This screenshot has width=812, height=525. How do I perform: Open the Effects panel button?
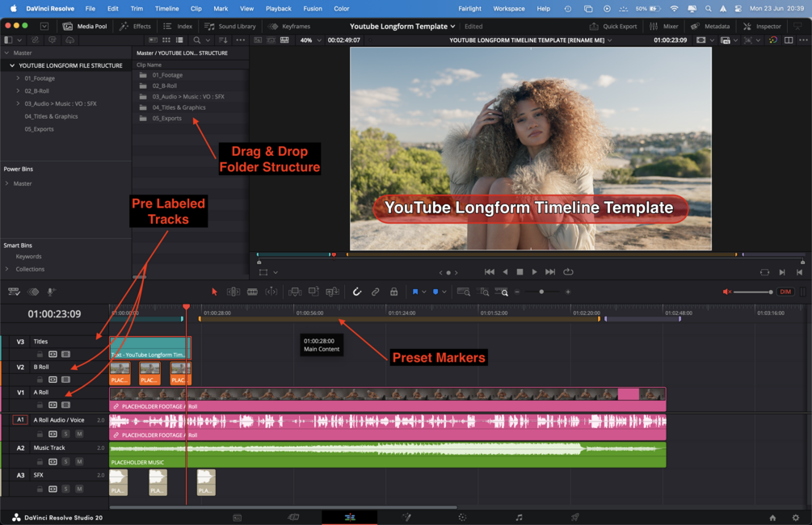pos(135,26)
